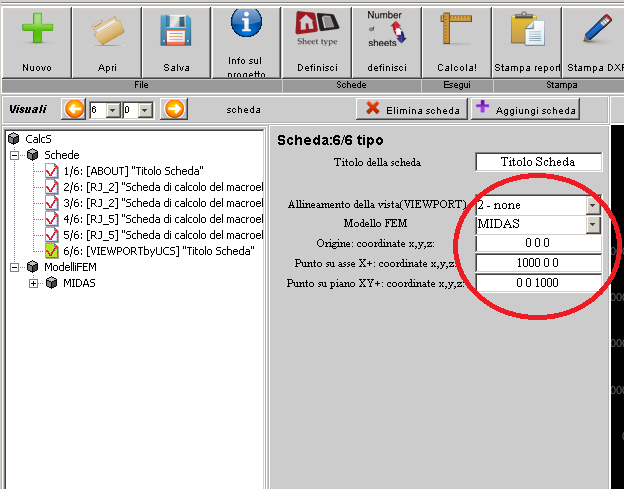Click the Esegui ribbon group label
Image resolution: width=624 pixels, height=489 pixels.
(x=457, y=85)
